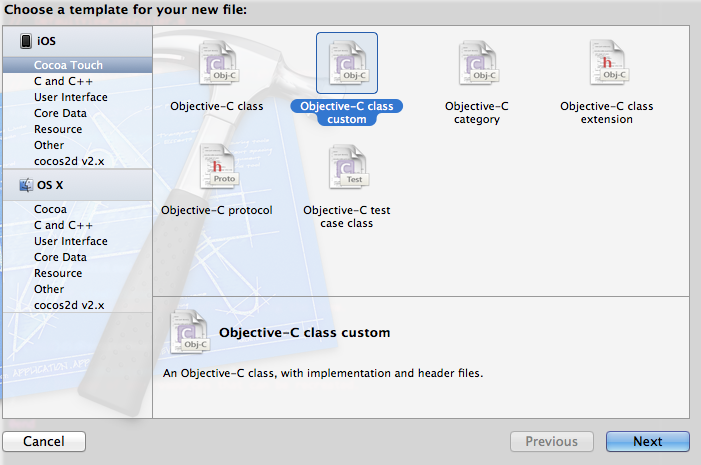
Task: Select Resource category under OS X
Action: coord(77,274)
